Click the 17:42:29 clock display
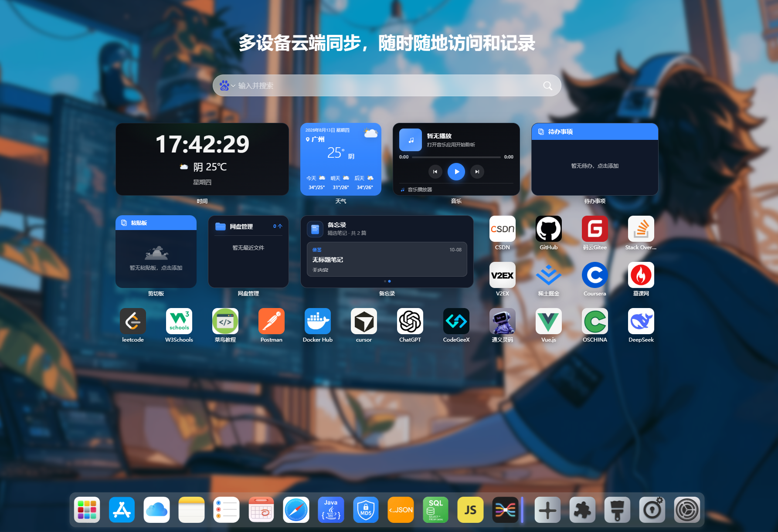 click(x=202, y=144)
